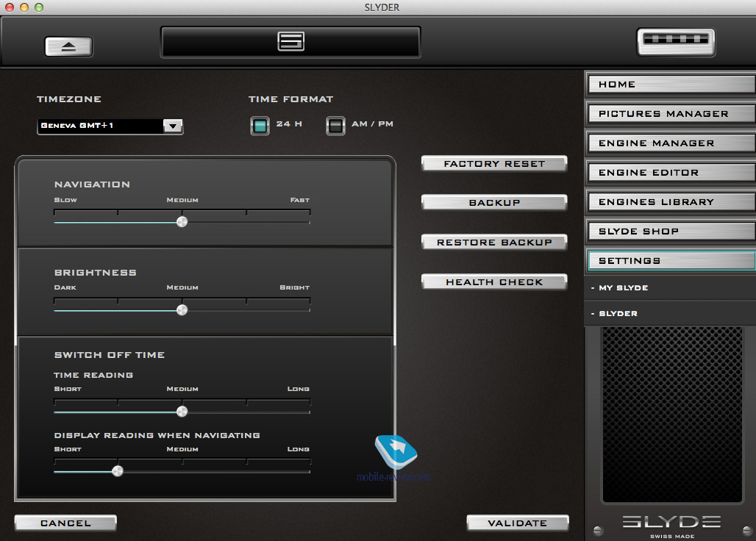The height and width of the screenshot is (541, 756).
Task: Open the Geneva GMT+1 timezone dropdown
Action: click(110, 126)
